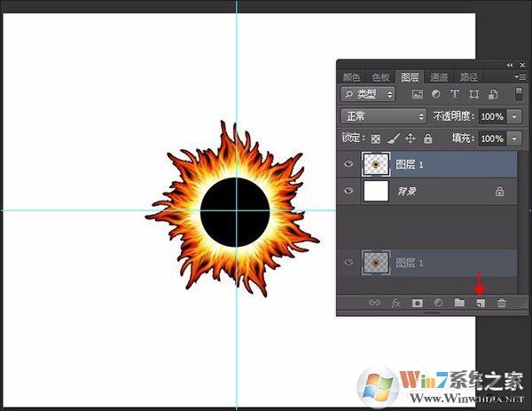Click the fx layer style icon
Viewport: 532px width, 411px height.
396,304
